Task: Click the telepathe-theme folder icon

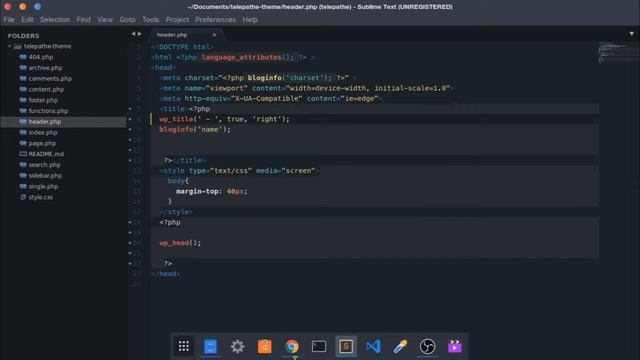Action: pos(18,47)
